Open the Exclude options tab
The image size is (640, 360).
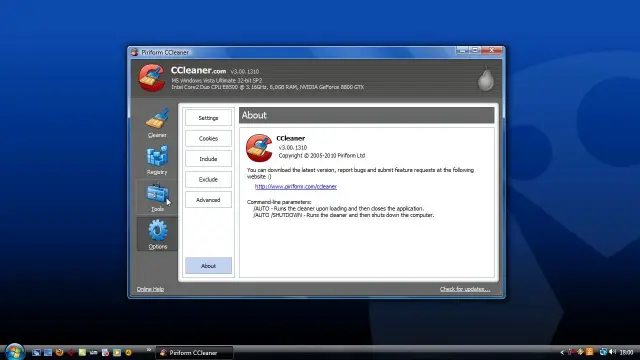point(208,179)
